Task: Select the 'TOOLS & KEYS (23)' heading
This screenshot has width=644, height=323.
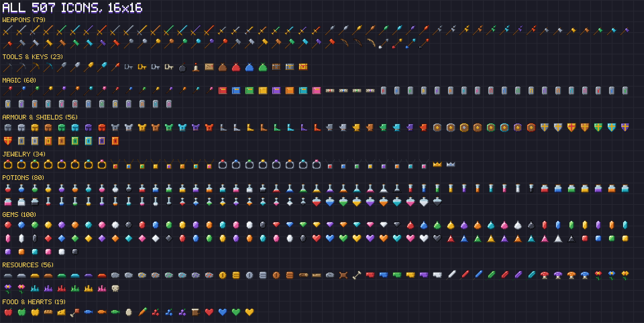Action: coord(33,57)
